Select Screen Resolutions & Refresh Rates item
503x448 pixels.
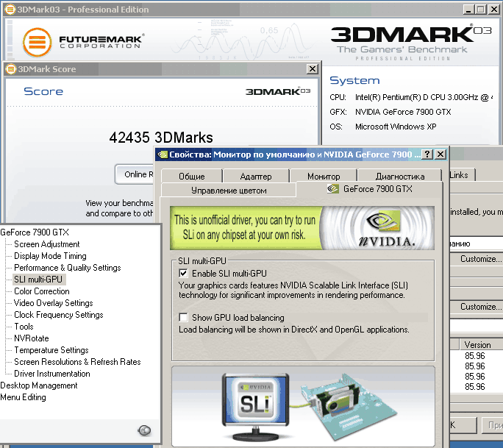tap(77, 362)
